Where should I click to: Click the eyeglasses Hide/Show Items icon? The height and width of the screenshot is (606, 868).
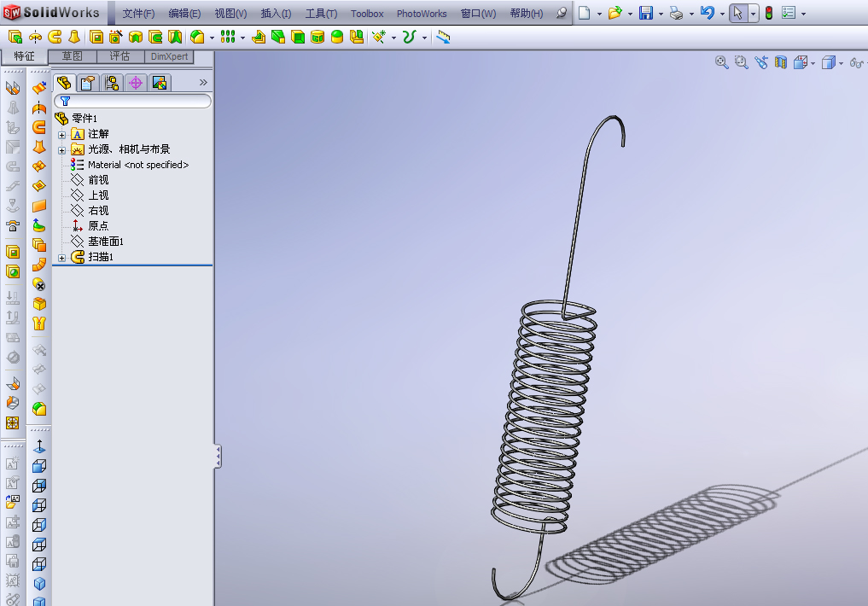click(856, 62)
